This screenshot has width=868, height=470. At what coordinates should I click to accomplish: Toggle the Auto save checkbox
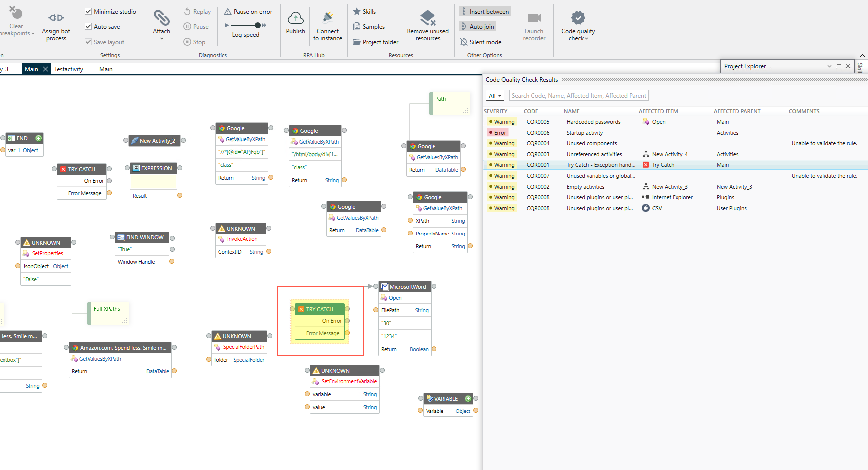click(x=88, y=26)
